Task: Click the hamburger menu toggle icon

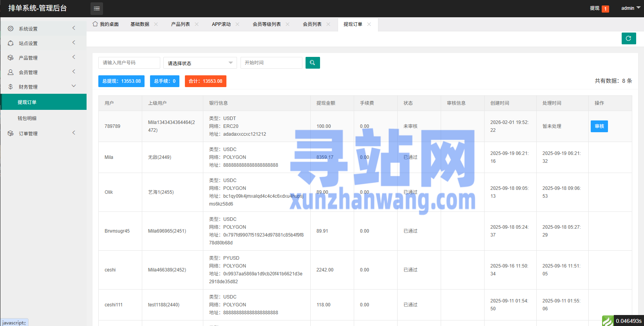Action: point(97,8)
